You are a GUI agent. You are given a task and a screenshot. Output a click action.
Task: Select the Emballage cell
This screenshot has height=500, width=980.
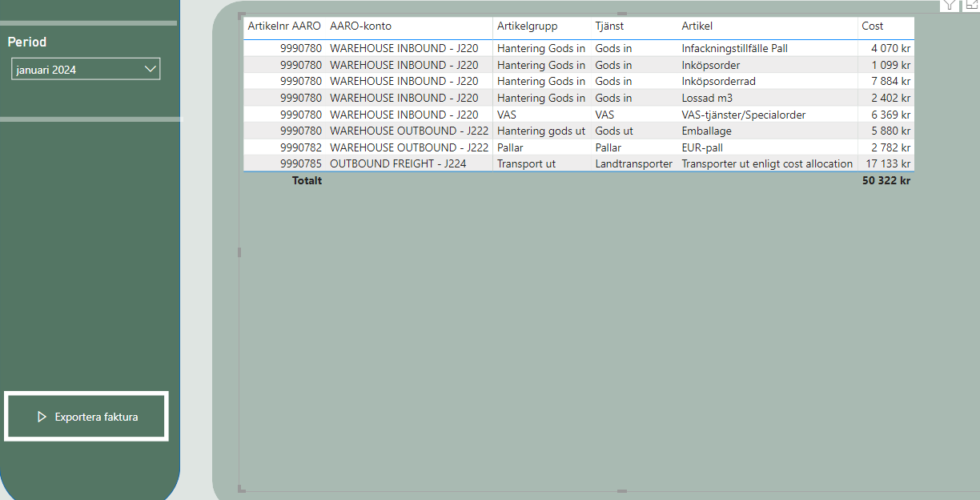click(x=706, y=131)
